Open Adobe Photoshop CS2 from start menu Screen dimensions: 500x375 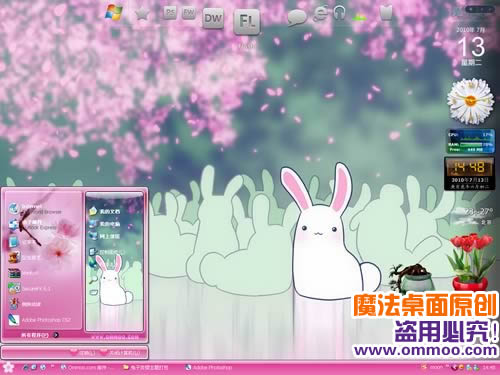(40, 319)
